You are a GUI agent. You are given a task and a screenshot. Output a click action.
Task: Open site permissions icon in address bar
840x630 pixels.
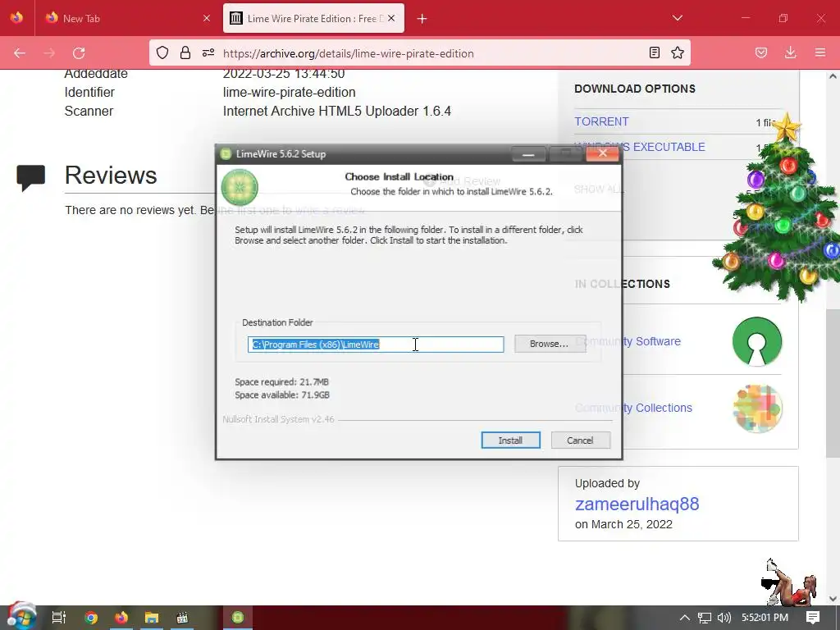click(x=208, y=52)
